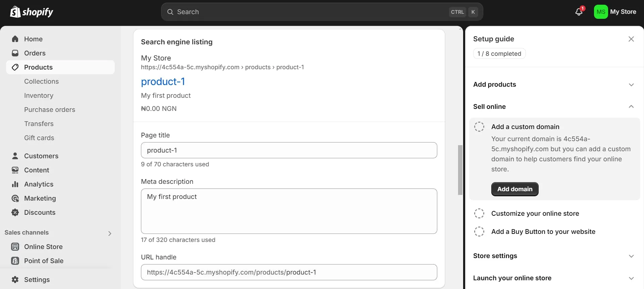Go to Orders label in the sidebar
The width and height of the screenshot is (644, 289).
tap(35, 53)
